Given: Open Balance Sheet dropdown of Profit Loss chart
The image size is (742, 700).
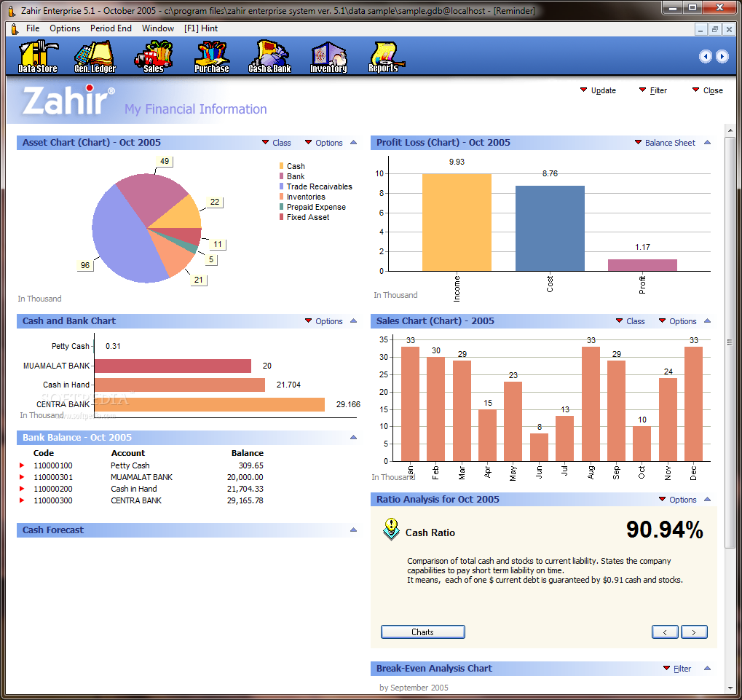Looking at the screenshot, I should [665, 143].
